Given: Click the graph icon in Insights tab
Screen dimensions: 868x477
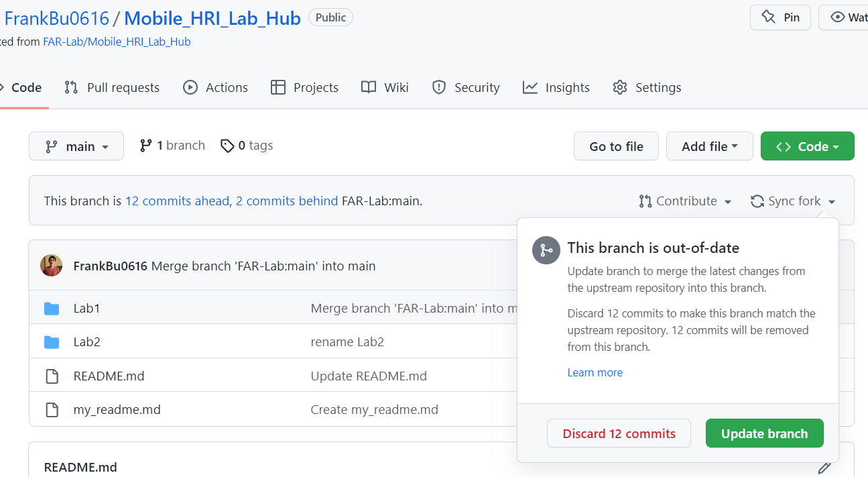Looking at the screenshot, I should tap(530, 87).
